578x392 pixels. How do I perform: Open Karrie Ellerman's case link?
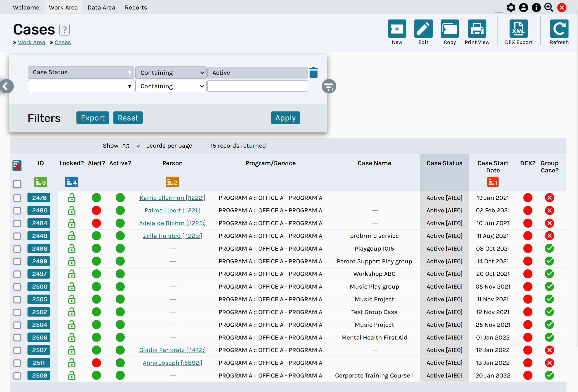click(172, 198)
